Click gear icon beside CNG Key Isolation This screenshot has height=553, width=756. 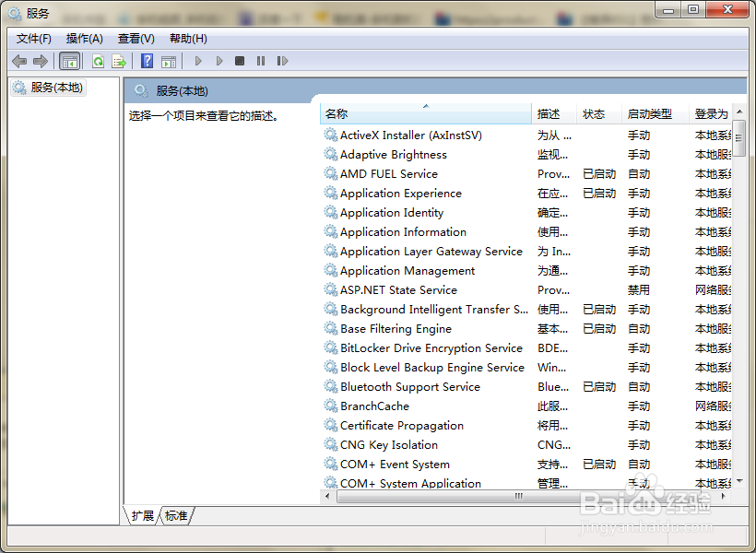click(330, 444)
